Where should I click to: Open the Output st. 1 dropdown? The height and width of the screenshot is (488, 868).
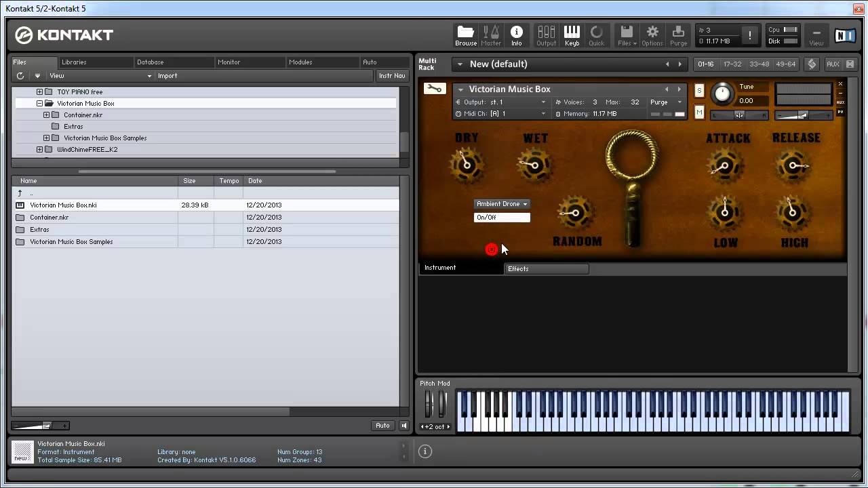coord(500,102)
